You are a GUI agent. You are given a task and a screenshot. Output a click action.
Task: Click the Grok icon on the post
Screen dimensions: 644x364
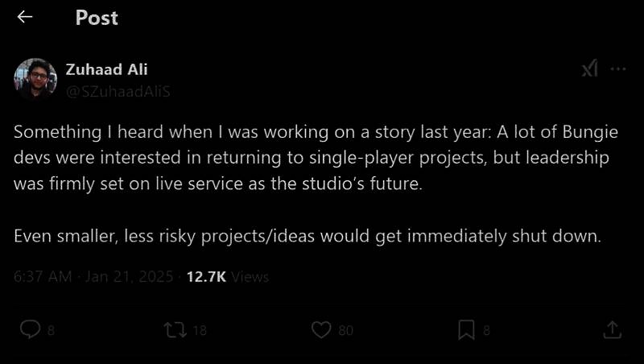coord(589,70)
